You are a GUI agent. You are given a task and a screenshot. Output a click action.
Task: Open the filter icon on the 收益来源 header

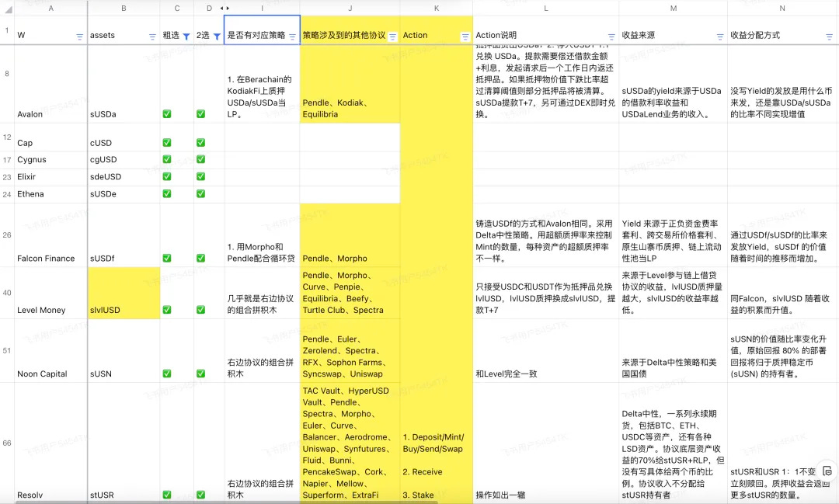click(x=719, y=36)
